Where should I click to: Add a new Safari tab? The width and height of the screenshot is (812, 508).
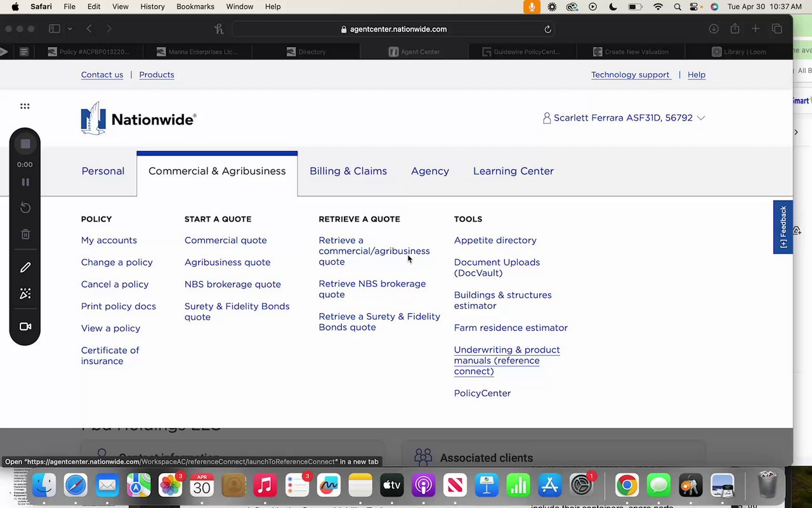point(756,29)
